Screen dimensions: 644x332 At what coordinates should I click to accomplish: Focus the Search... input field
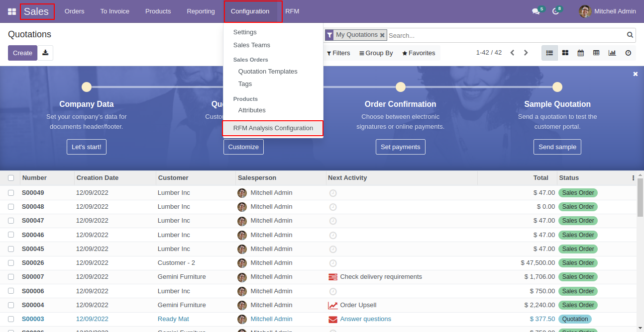click(506, 35)
